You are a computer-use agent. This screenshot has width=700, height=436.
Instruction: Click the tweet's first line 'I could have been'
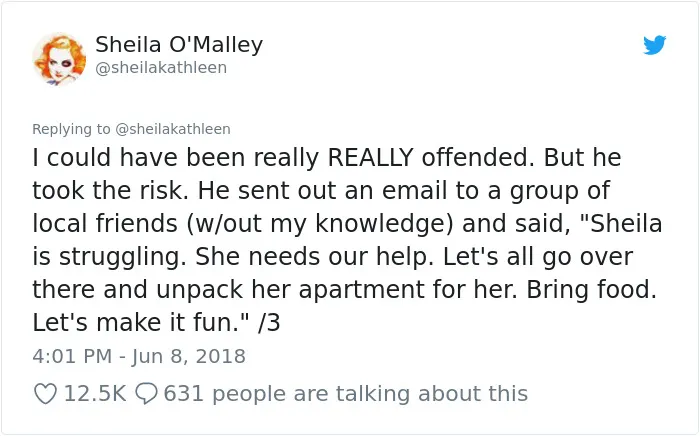[139, 158]
